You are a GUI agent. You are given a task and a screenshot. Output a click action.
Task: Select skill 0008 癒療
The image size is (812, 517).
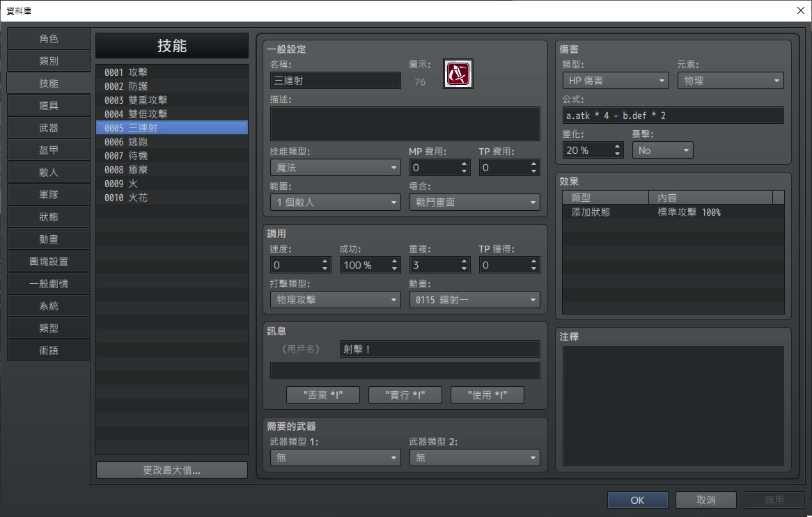[172, 170]
